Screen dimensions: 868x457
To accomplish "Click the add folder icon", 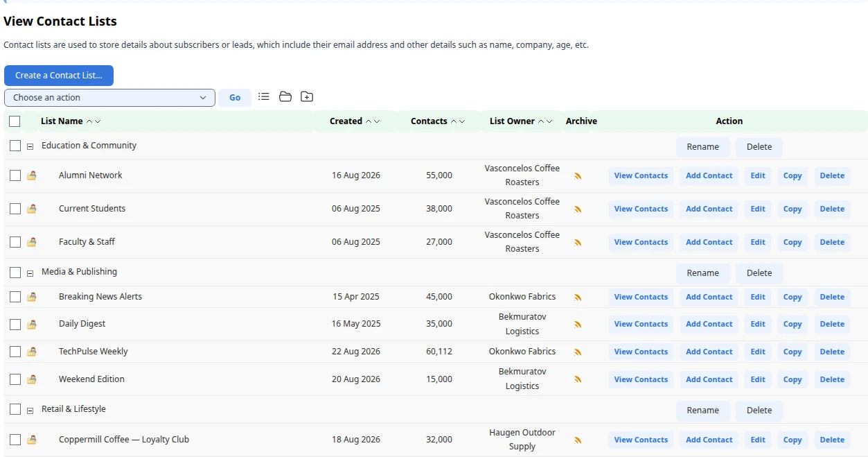I will pyautogui.click(x=307, y=97).
